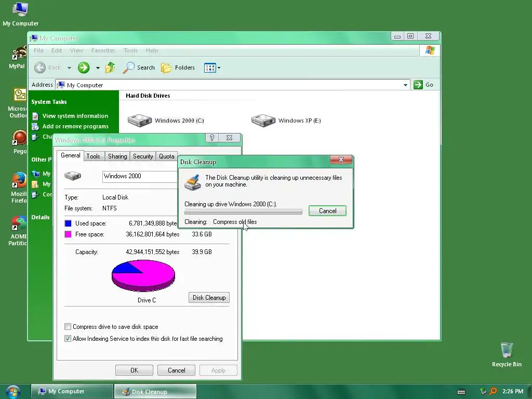
Task: Click the View system information icon
Action: tap(35, 116)
